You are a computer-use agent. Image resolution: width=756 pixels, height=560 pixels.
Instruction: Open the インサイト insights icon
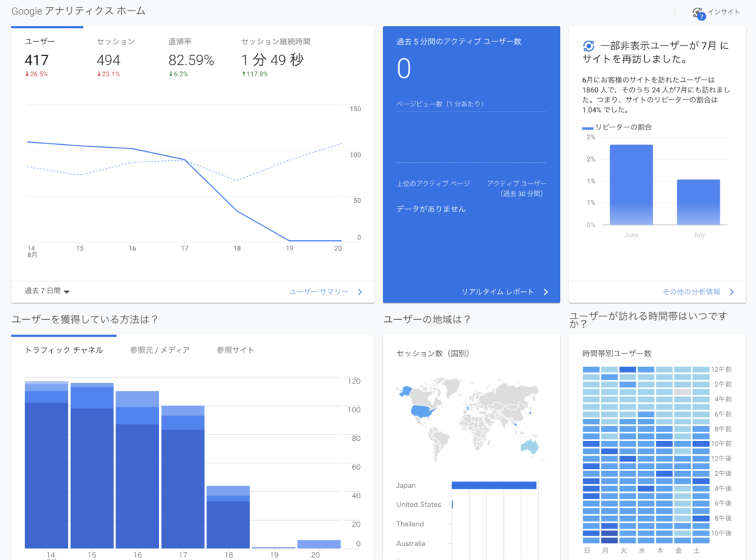click(698, 13)
